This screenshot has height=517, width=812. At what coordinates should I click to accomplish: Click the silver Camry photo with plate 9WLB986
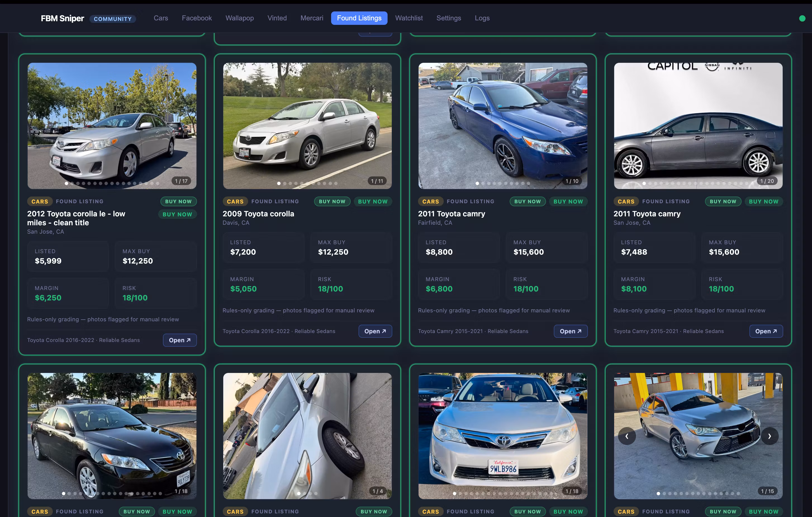503,436
